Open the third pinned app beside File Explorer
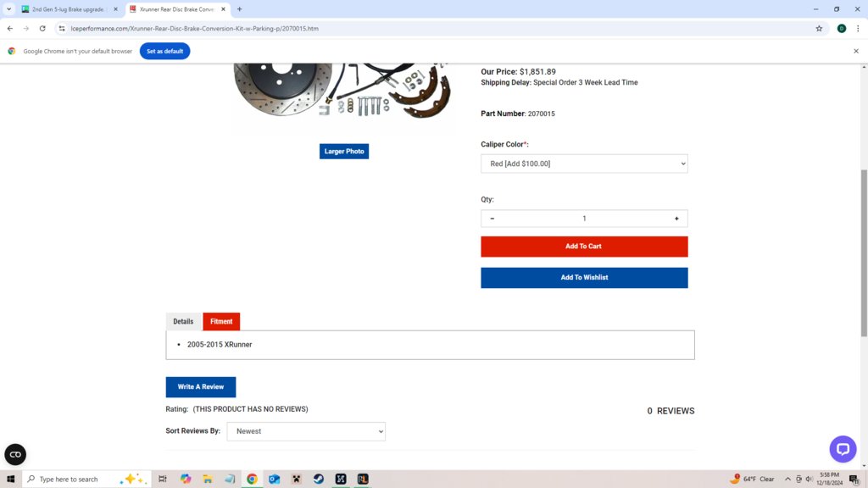Viewport: 868px width, 488px height. [x=230, y=480]
